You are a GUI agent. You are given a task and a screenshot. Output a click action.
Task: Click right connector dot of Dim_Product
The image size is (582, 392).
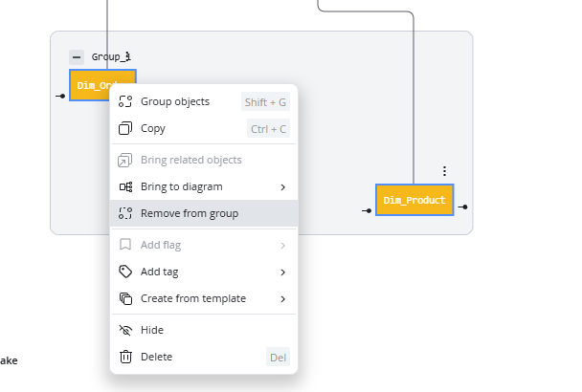click(464, 207)
